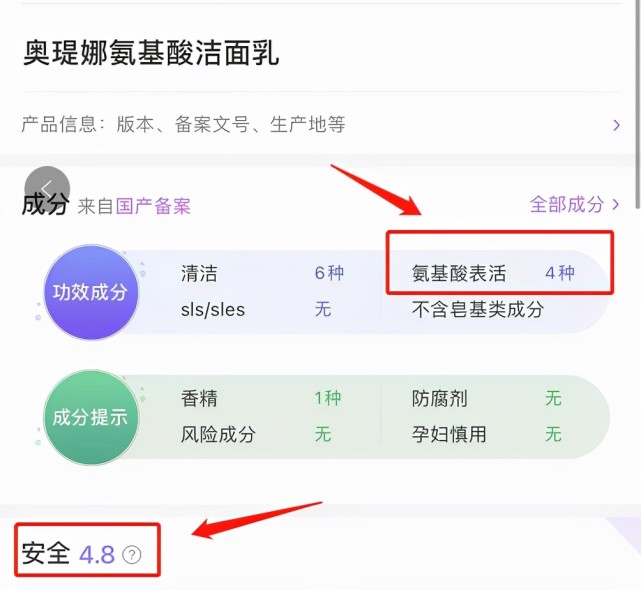Tap 不含皂基类成分 label
The image size is (641, 590).
[x=478, y=309]
